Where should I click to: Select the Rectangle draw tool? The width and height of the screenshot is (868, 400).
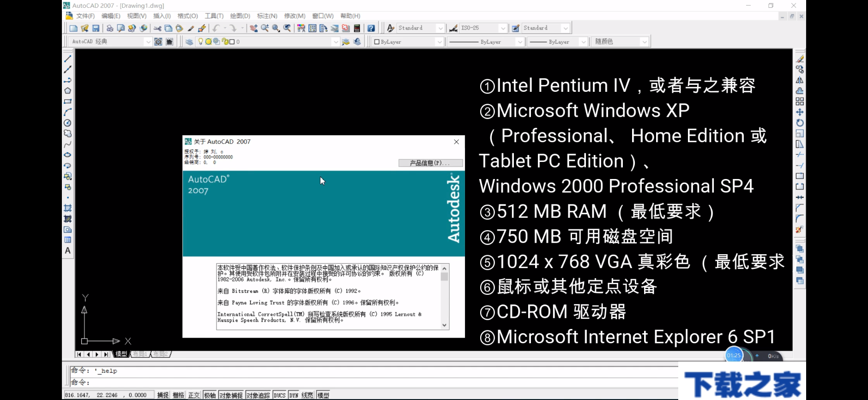click(x=68, y=101)
